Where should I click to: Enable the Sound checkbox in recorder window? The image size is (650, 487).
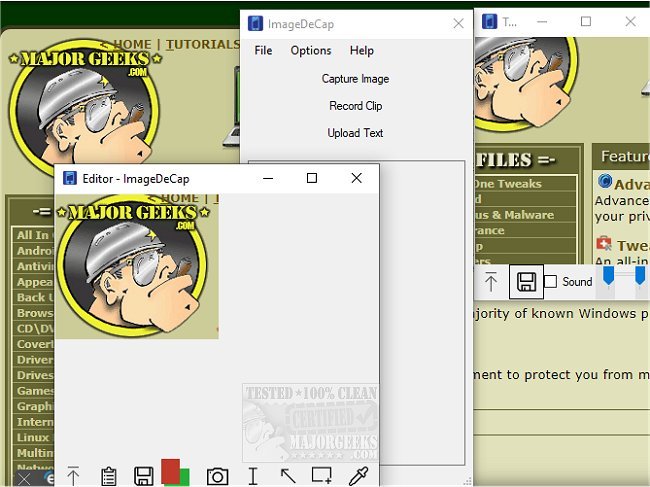[550, 281]
